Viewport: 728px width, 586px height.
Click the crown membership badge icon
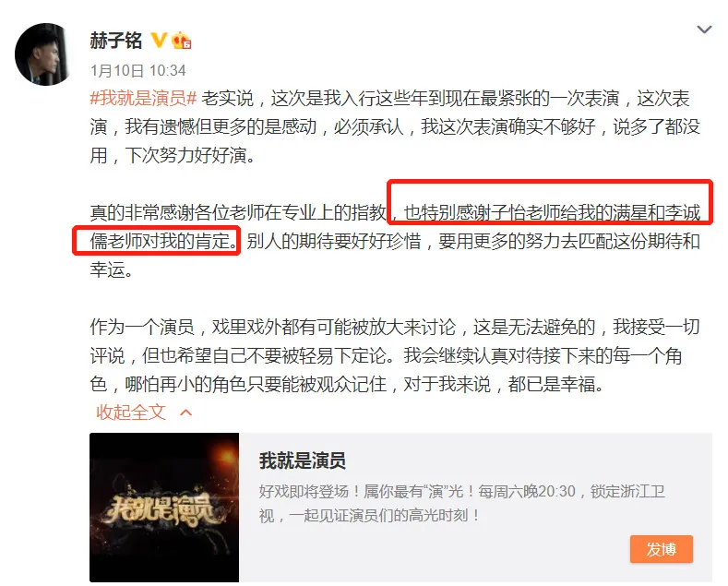click(x=181, y=41)
